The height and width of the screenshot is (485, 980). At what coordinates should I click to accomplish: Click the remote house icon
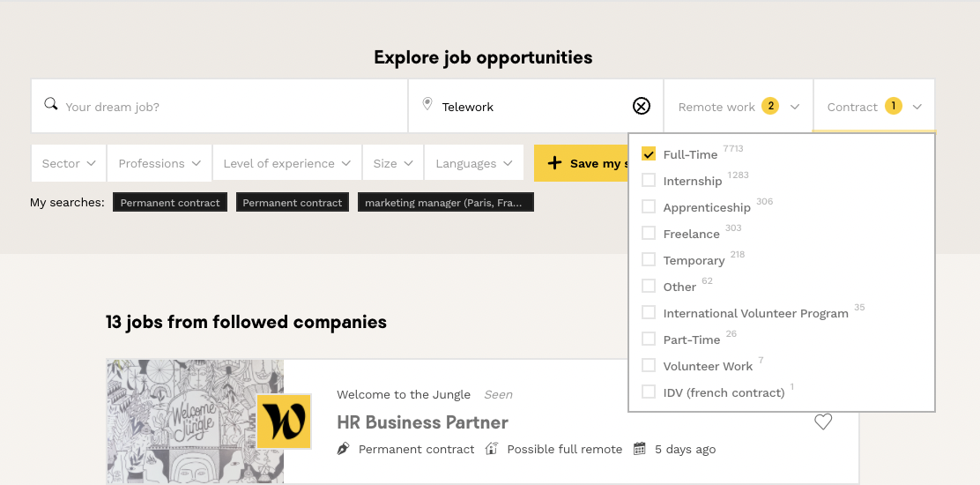point(492,449)
